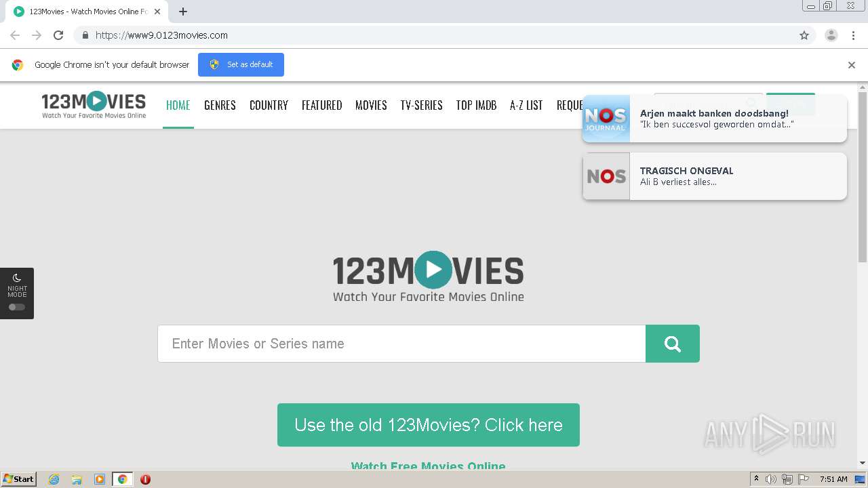Click the large center 123Movies logo
The image size is (868, 488).
click(x=429, y=278)
